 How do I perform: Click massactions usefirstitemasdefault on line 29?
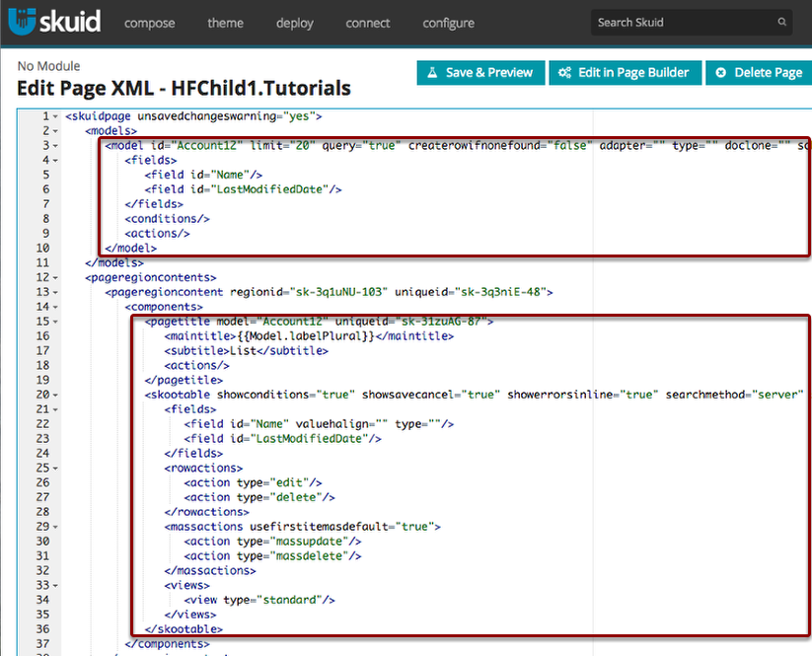[303, 527]
